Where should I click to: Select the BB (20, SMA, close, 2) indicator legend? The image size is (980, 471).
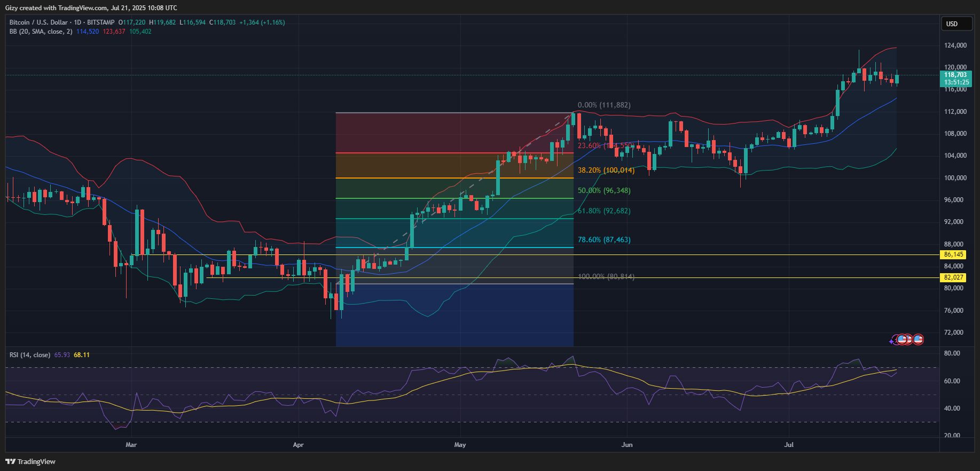coord(41,32)
